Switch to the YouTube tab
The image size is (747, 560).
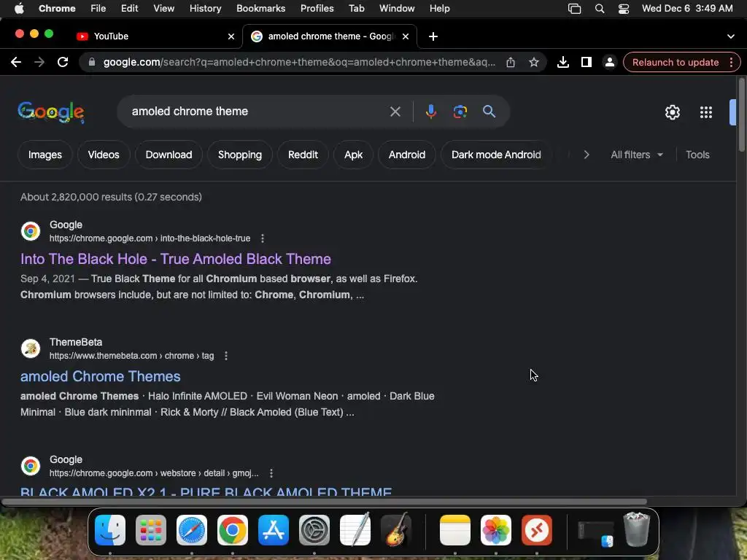(155, 36)
